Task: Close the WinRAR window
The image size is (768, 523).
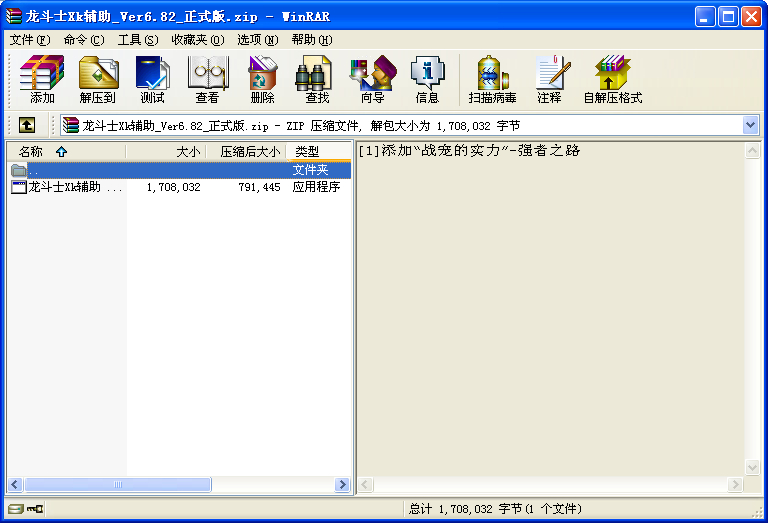Action: click(751, 17)
